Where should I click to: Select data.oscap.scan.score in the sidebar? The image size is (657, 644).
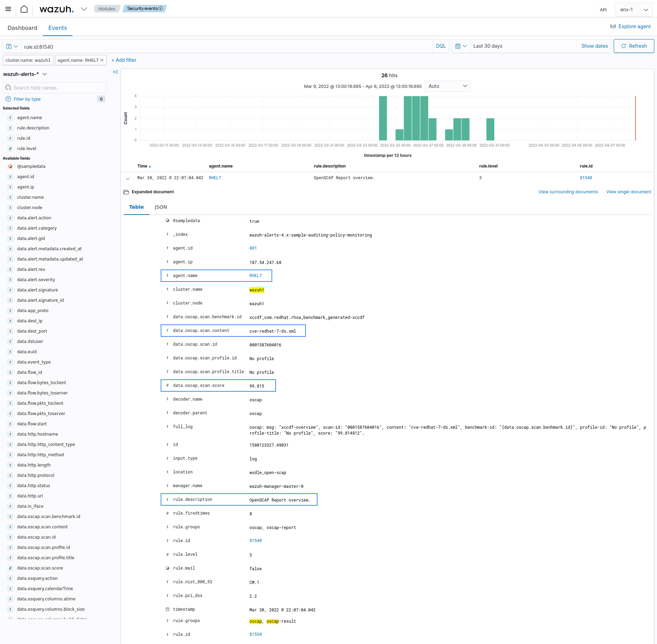[x=40, y=568]
